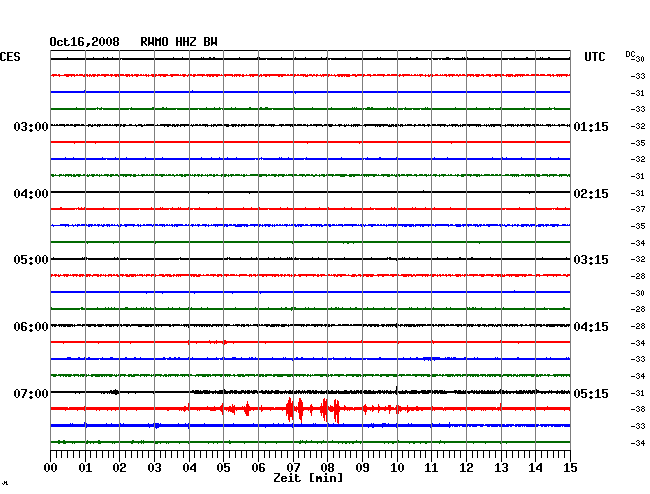Select x-axis minute label 13
Image resolution: width=650 pixels, height=494 pixels.
tap(501, 467)
